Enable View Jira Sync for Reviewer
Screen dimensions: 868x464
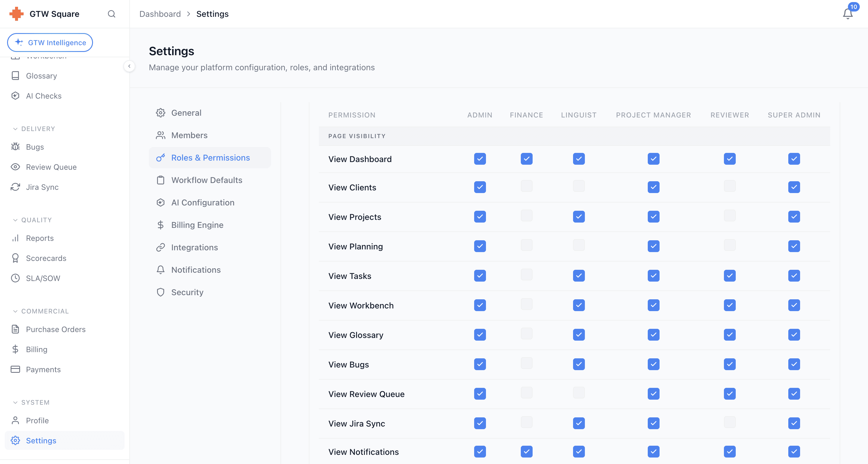pos(730,422)
